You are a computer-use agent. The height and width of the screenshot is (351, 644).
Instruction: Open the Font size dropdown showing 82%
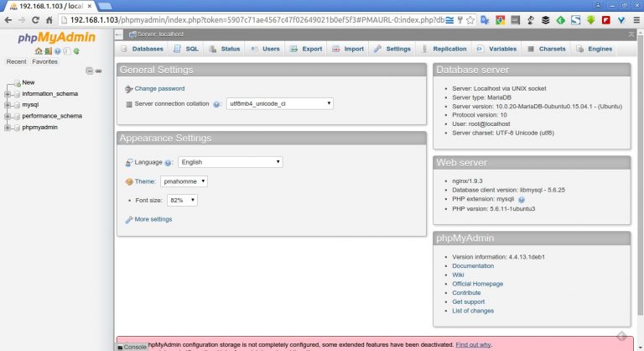coord(182,201)
